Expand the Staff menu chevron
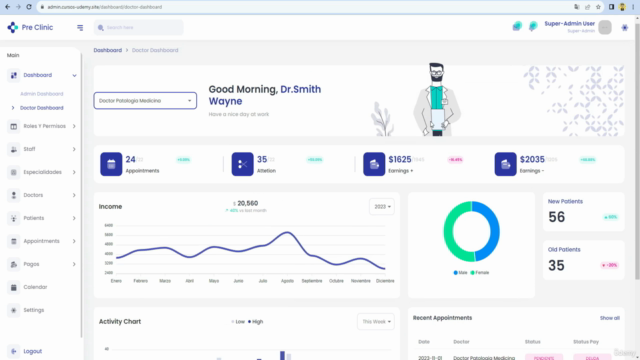Image resolution: width=640 pixels, height=360 pixels. [x=74, y=149]
